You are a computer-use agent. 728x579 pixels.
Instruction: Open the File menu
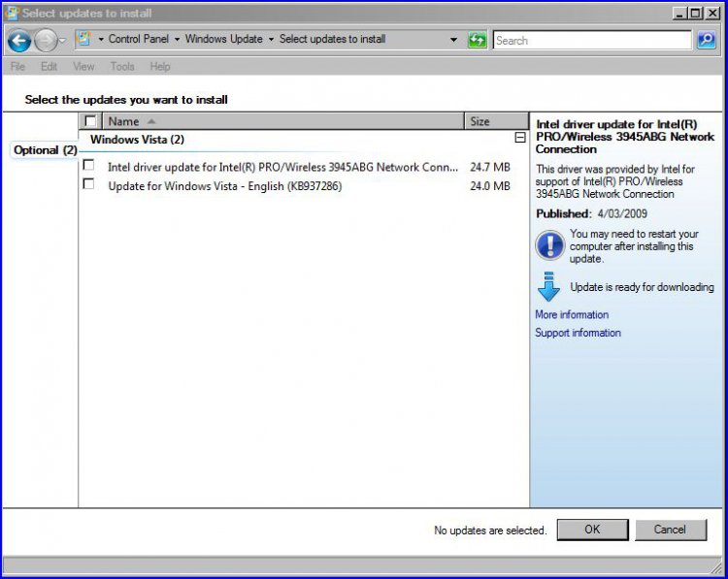(x=17, y=66)
